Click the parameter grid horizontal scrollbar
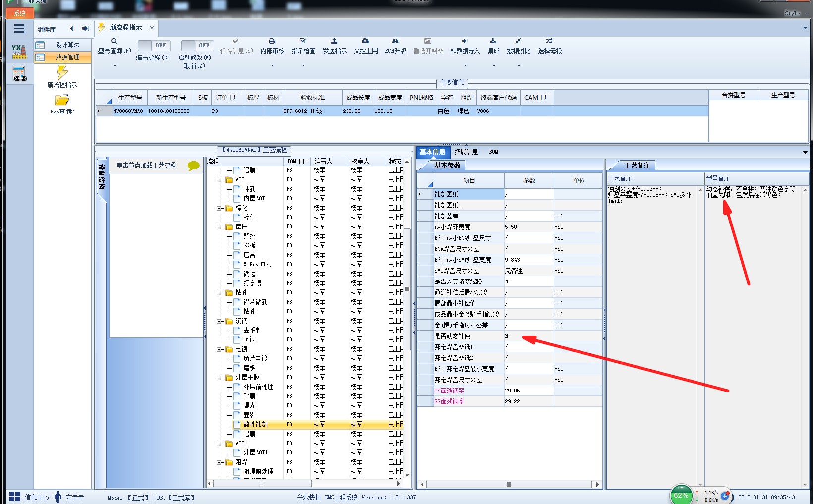 pyautogui.click(x=509, y=484)
